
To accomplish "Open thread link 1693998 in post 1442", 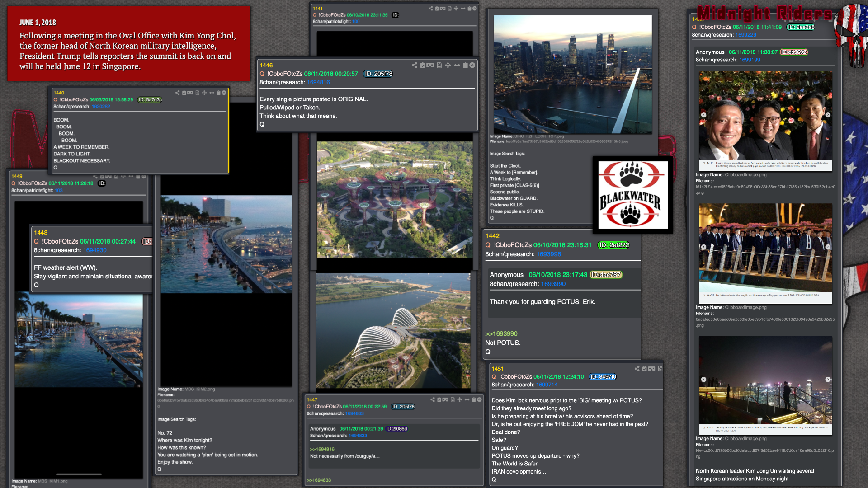I will [548, 254].
